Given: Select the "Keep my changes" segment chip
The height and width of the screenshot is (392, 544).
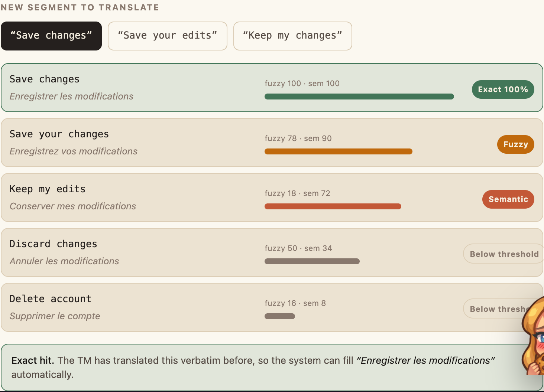Looking at the screenshot, I should click(x=293, y=36).
